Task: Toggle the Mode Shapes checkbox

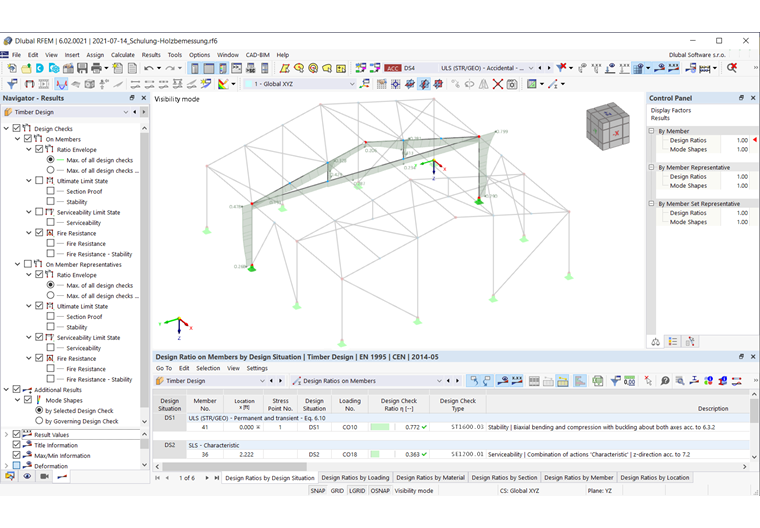Action: pos(28,400)
